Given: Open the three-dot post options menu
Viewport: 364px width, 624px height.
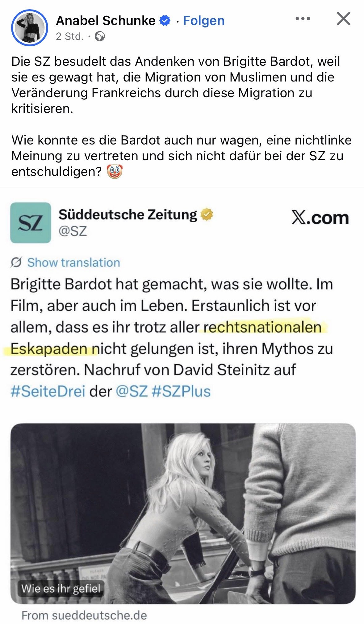Looking at the screenshot, I should click(x=303, y=19).
